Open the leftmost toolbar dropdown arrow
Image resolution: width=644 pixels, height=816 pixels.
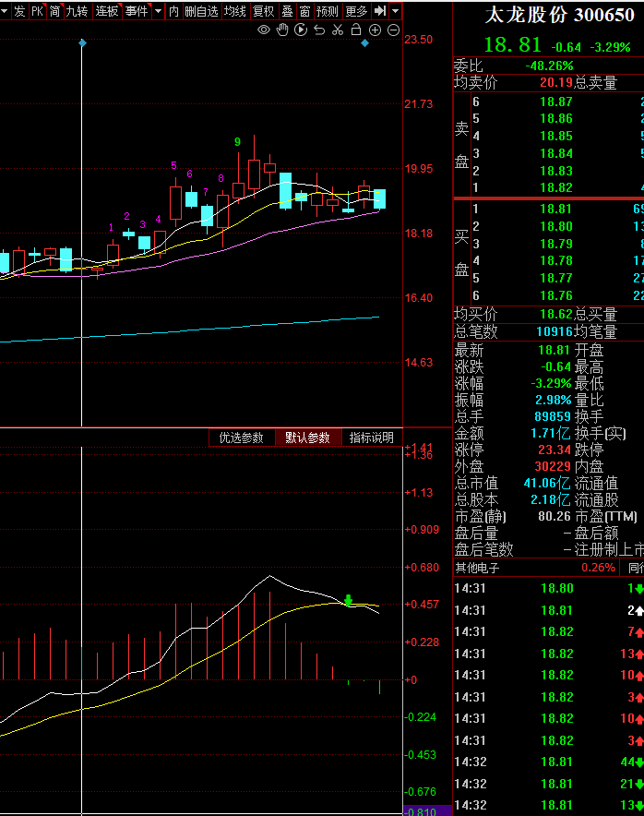[x=5, y=10]
